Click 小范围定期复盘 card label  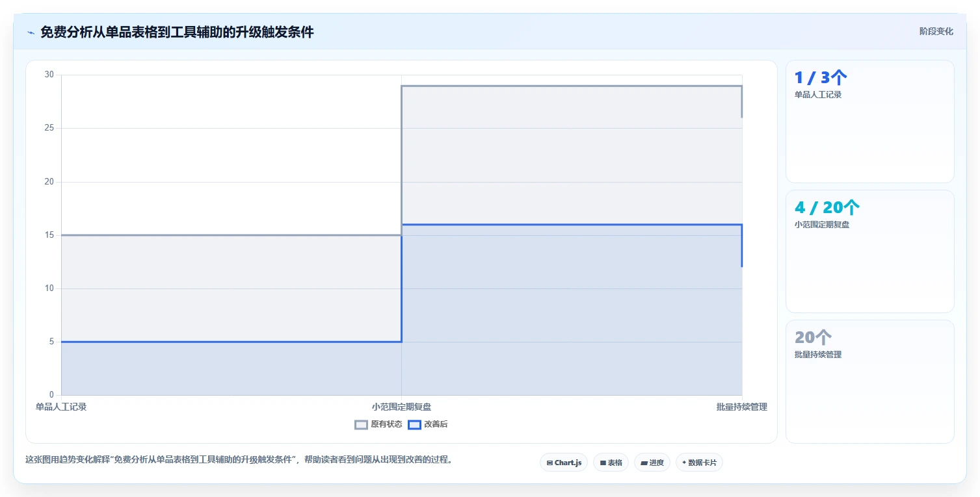tap(822, 225)
